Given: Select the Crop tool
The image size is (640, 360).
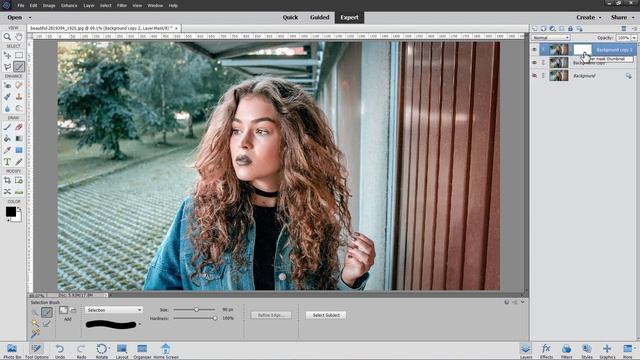Looking at the screenshot, I should point(7,180).
